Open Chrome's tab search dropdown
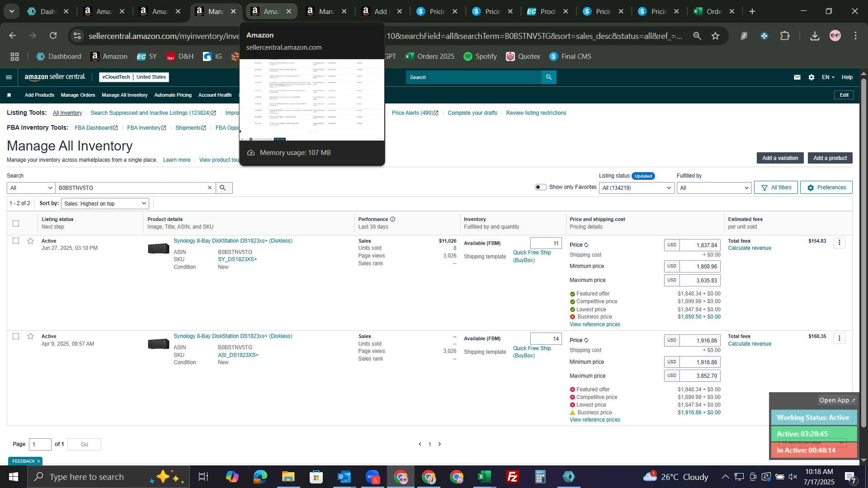Viewport: 868px width, 488px height. (x=11, y=11)
